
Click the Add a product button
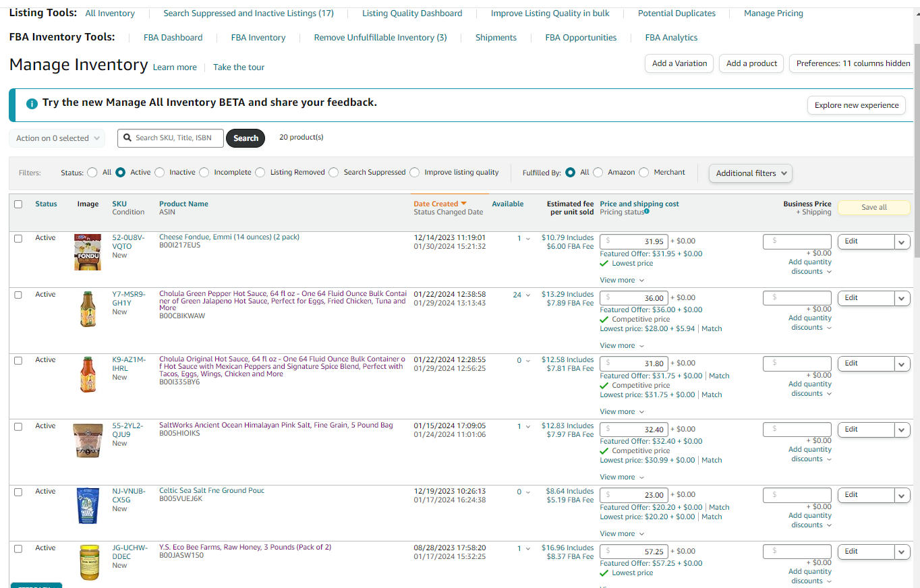752,63
